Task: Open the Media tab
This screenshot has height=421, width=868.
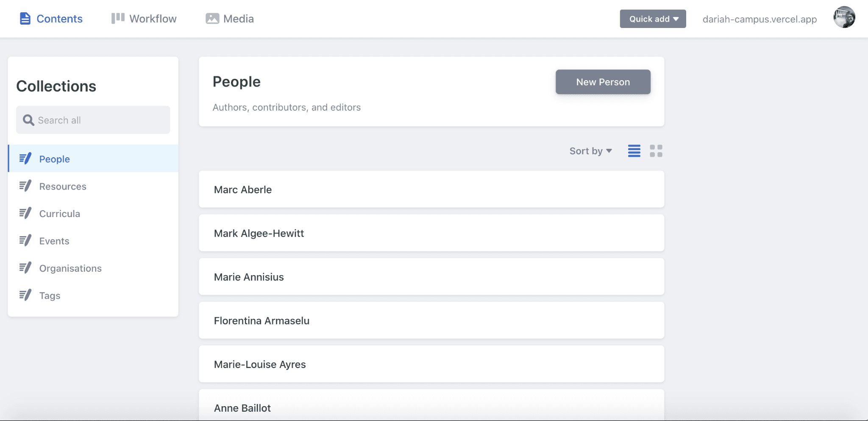Action: coord(238,19)
